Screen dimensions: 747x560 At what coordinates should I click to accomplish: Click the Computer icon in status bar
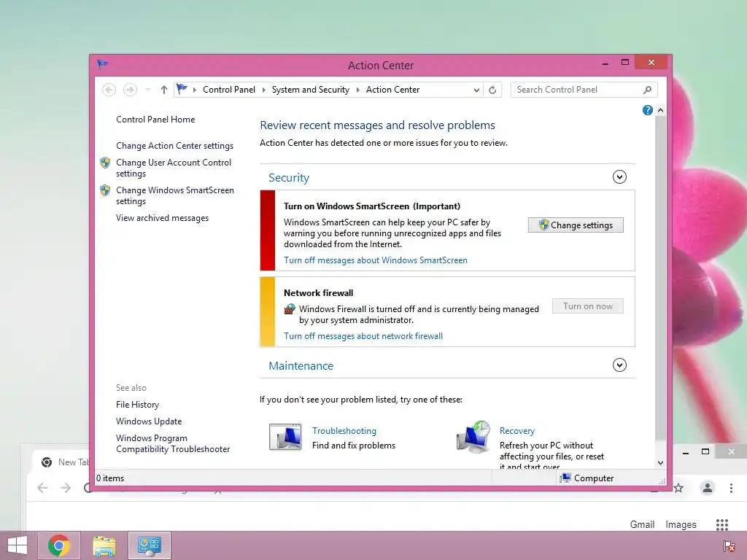tap(565, 478)
